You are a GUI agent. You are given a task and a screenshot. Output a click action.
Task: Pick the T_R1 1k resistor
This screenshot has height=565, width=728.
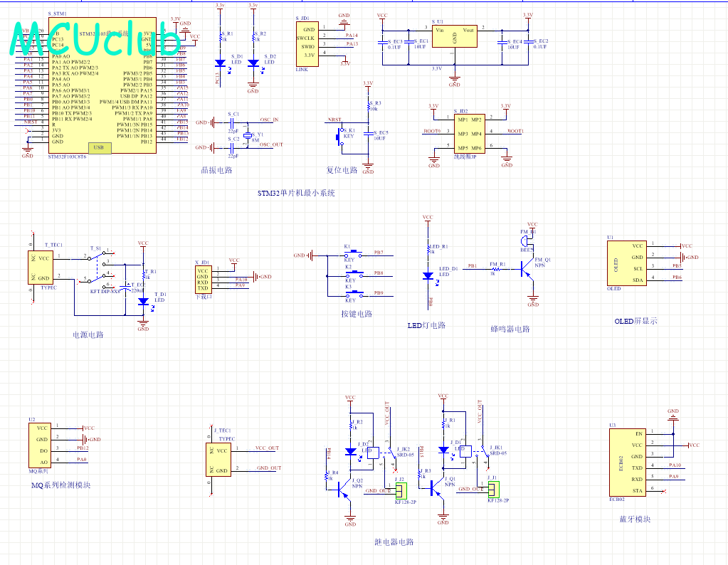144,274
